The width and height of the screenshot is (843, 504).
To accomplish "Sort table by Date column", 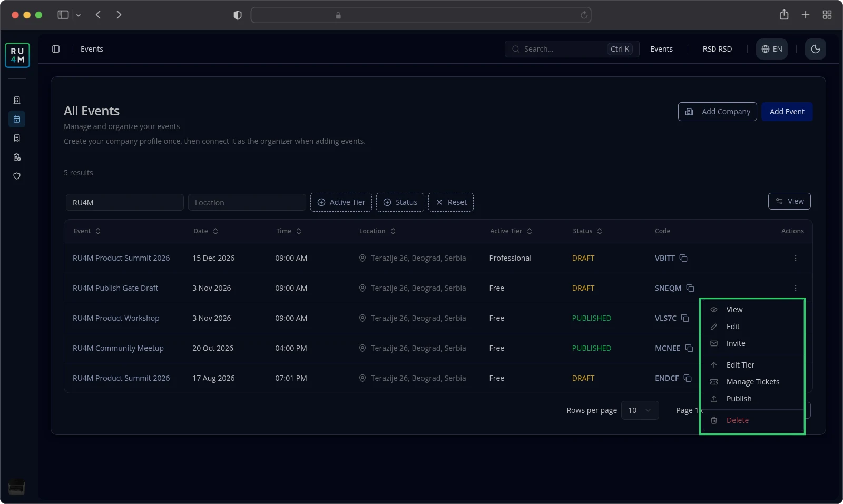I will click(x=205, y=231).
